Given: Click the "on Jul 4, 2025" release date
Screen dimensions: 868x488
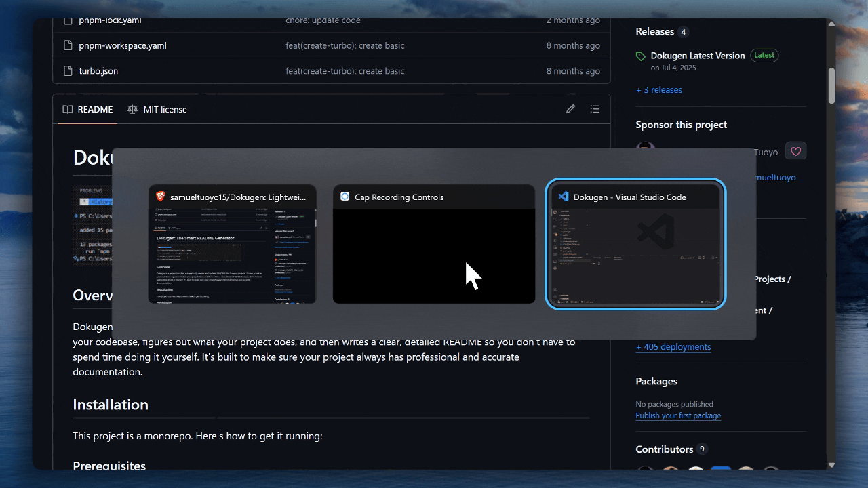Looking at the screenshot, I should 673,68.
